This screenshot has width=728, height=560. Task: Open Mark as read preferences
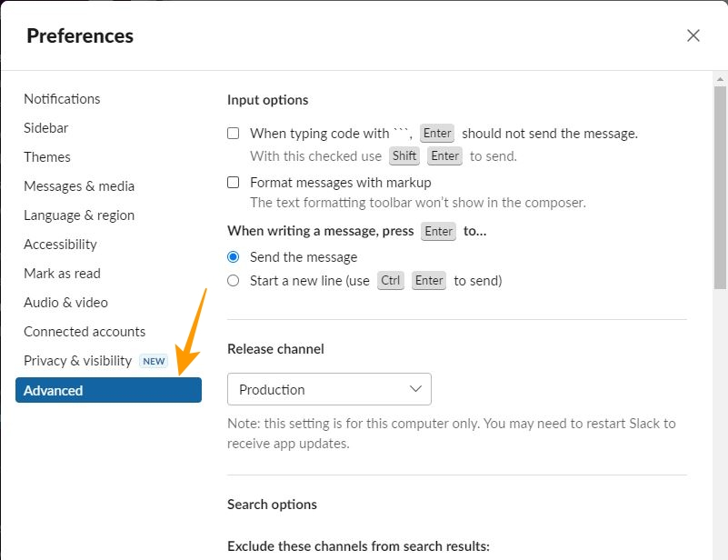tap(62, 274)
